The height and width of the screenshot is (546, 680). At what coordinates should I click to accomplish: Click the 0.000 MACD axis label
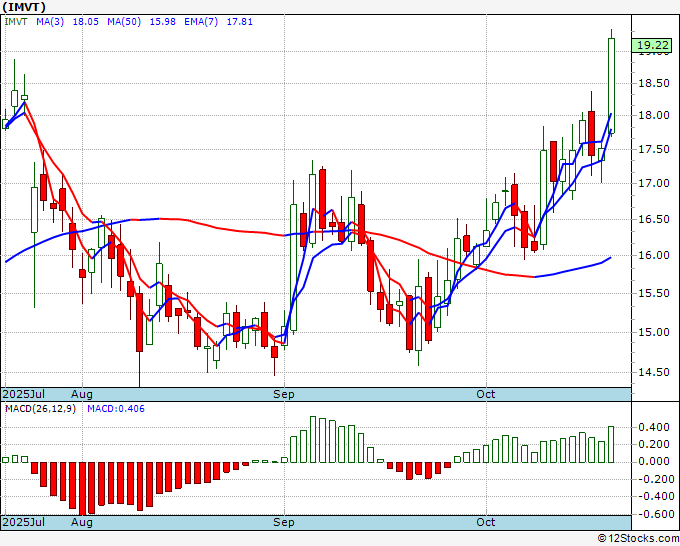click(654, 461)
